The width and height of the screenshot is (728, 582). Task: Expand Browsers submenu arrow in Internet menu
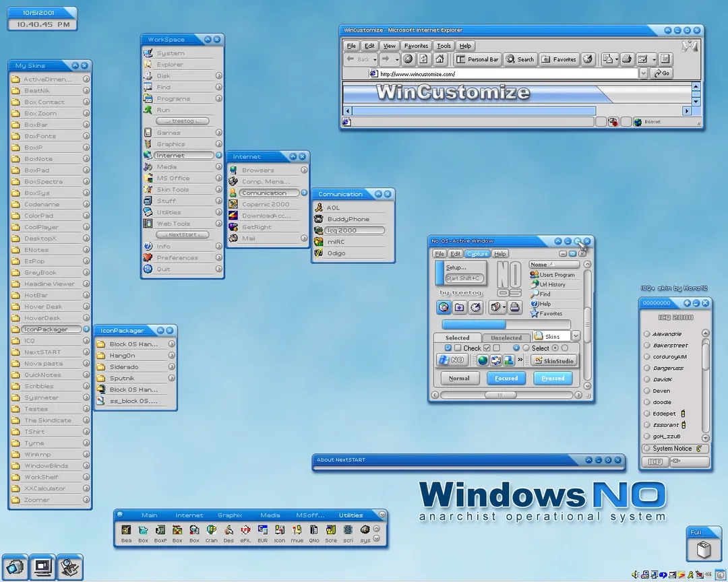pos(304,170)
